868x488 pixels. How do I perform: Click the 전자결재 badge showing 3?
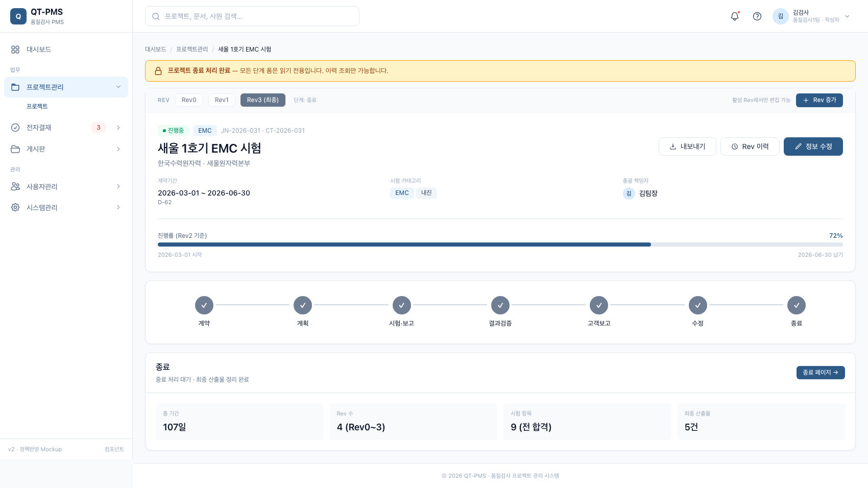pos(99,128)
